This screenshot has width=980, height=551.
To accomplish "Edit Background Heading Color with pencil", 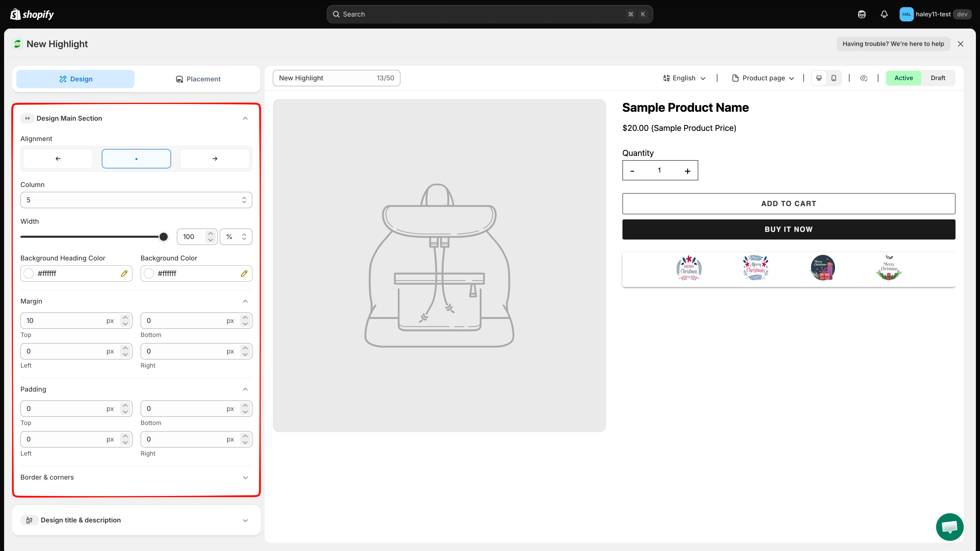I will pyautogui.click(x=124, y=273).
